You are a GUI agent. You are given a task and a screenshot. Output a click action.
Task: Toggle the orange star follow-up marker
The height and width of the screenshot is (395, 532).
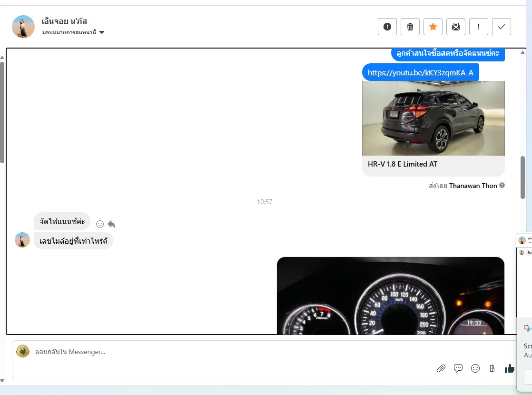433,27
